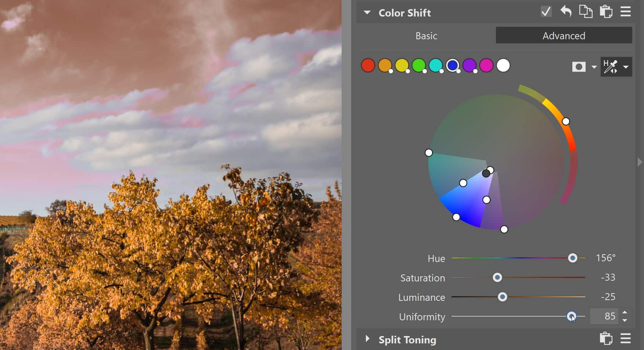Image resolution: width=644 pixels, height=350 pixels.
Task: Click the mask display icon
Action: pyautogui.click(x=579, y=67)
